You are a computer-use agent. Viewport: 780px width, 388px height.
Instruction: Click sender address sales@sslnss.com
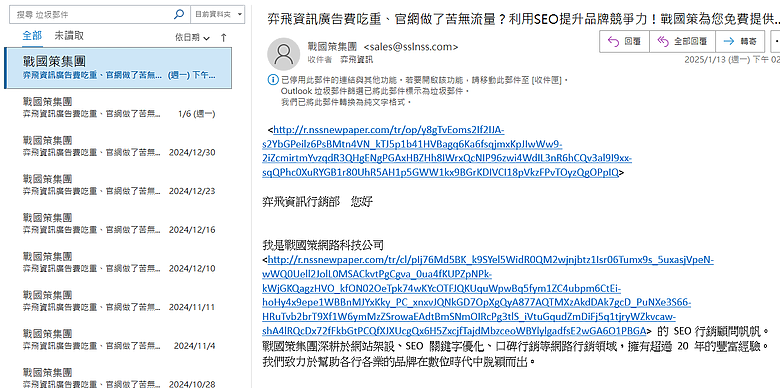point(411,47)
